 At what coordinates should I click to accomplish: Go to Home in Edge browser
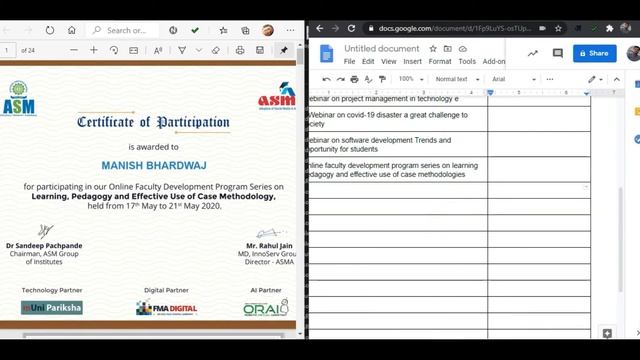coord(72,30)
